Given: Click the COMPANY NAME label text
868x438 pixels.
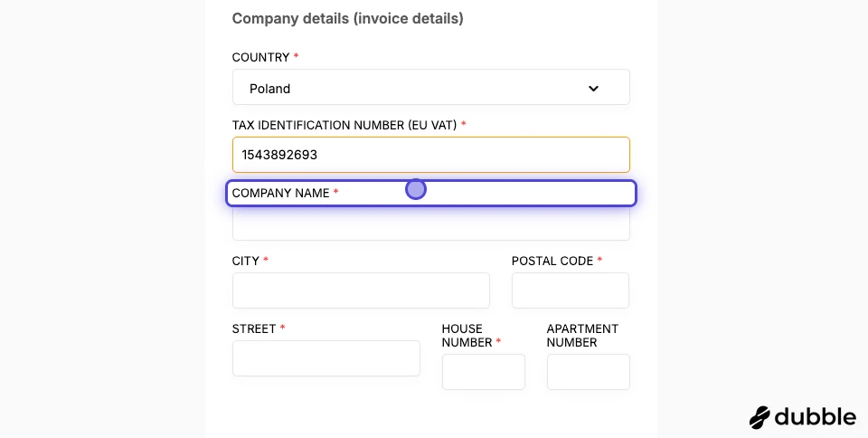Looking at the screenshot, I should pyautogui.click(x=280, y=193).
